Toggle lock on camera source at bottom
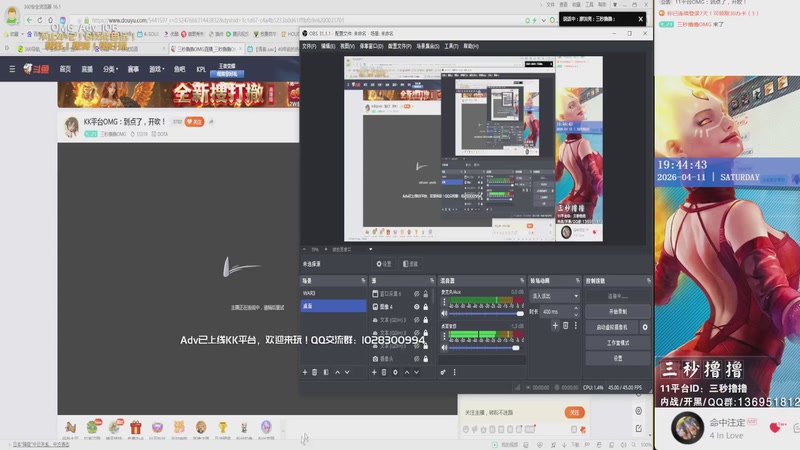800x450 pixels. [426, 359]
